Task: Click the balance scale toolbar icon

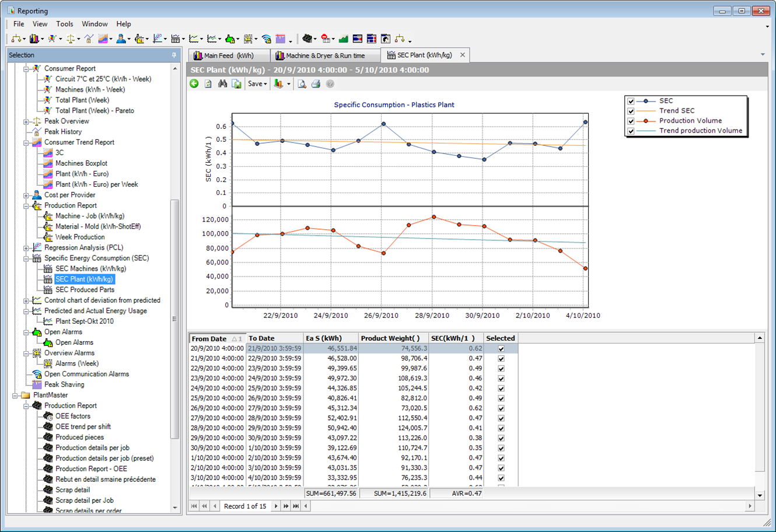Action: click(x=71, y=39)
